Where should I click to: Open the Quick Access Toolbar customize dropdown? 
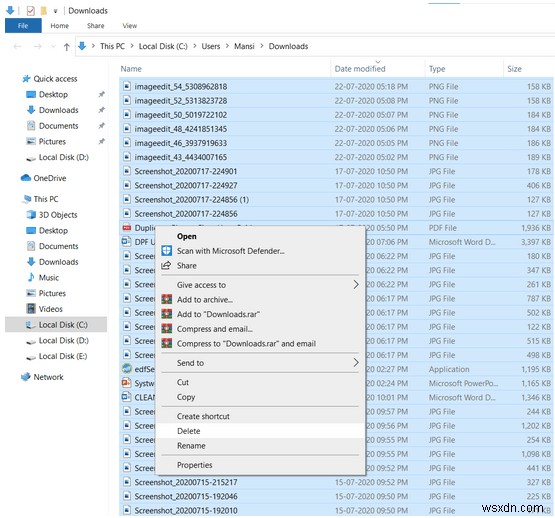[x=55, y=11]
